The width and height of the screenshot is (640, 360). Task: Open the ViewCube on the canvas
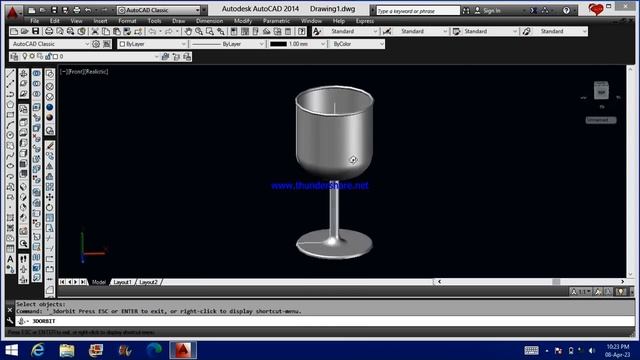coord(601,91)
